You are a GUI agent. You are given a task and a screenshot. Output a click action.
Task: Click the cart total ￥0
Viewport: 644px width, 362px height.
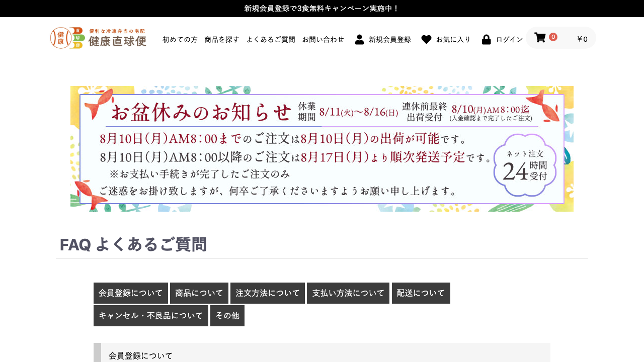pos(582,39)
